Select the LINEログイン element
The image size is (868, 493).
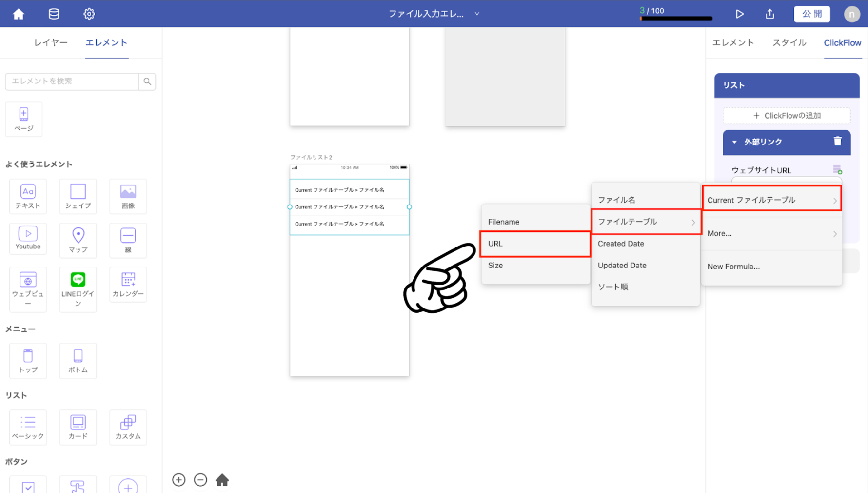pos(78,289)
